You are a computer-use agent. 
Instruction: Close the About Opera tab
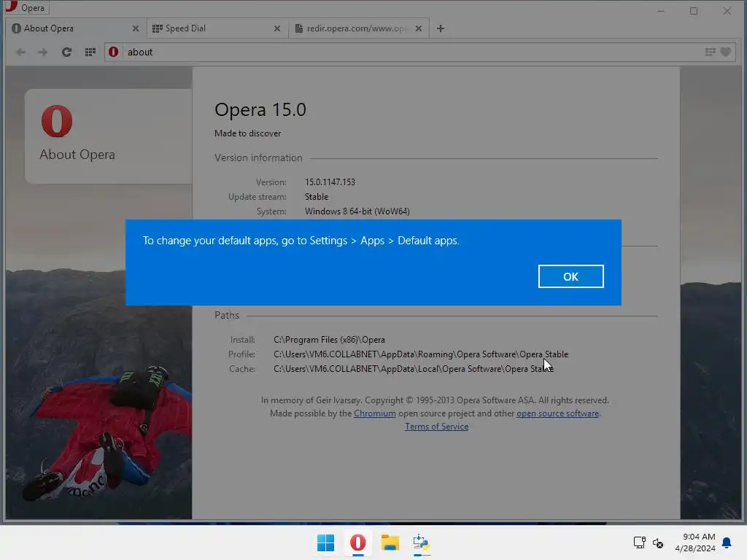pos(135,28)
